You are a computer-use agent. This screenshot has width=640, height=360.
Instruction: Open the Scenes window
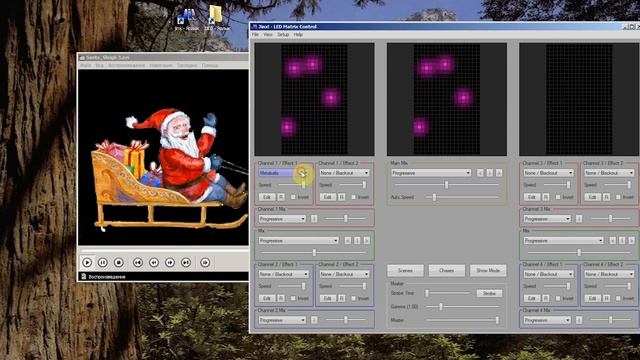pos(405,271)
